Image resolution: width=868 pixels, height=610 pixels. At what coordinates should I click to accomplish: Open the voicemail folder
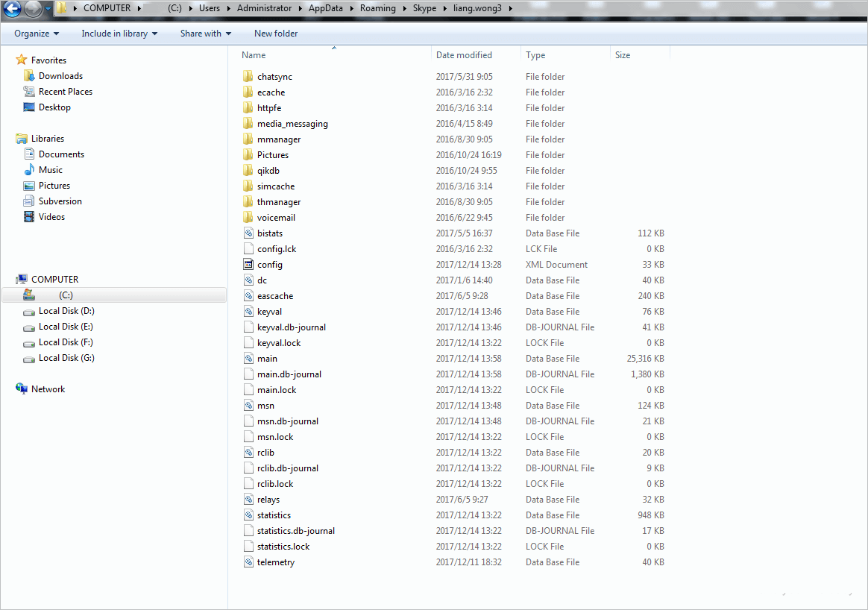pos(276,217)
